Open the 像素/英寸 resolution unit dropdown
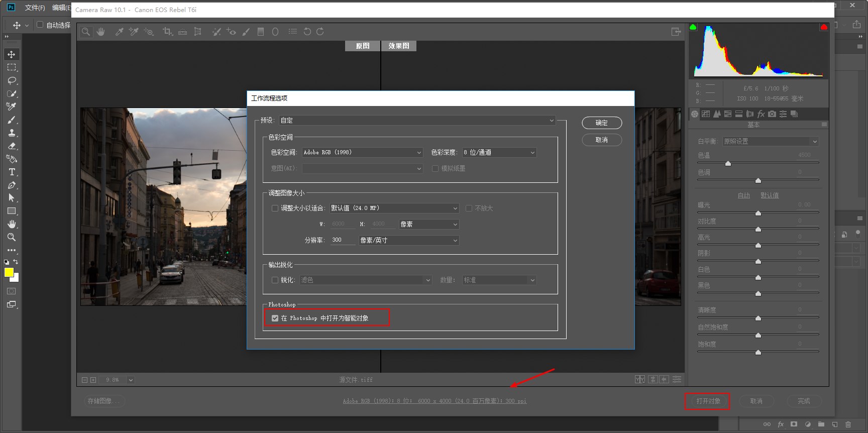The image size is (868, 433). 409,240
